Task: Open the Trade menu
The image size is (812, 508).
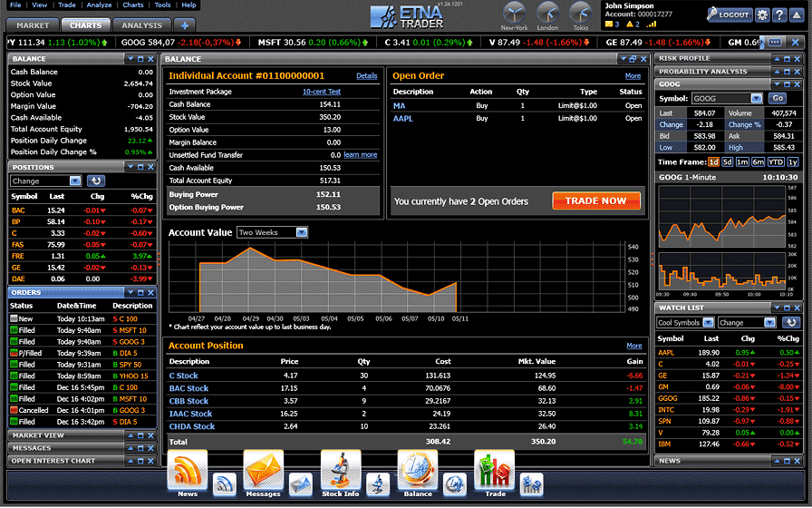Action: [x=67, y=5]
